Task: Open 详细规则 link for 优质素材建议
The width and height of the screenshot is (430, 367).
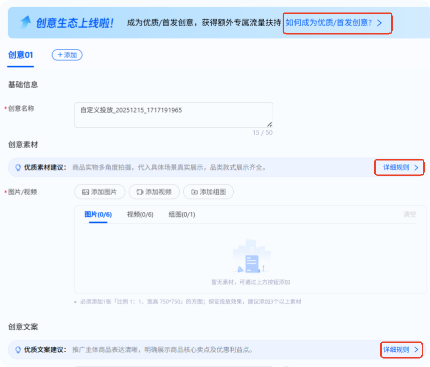Action: (400, 167)
